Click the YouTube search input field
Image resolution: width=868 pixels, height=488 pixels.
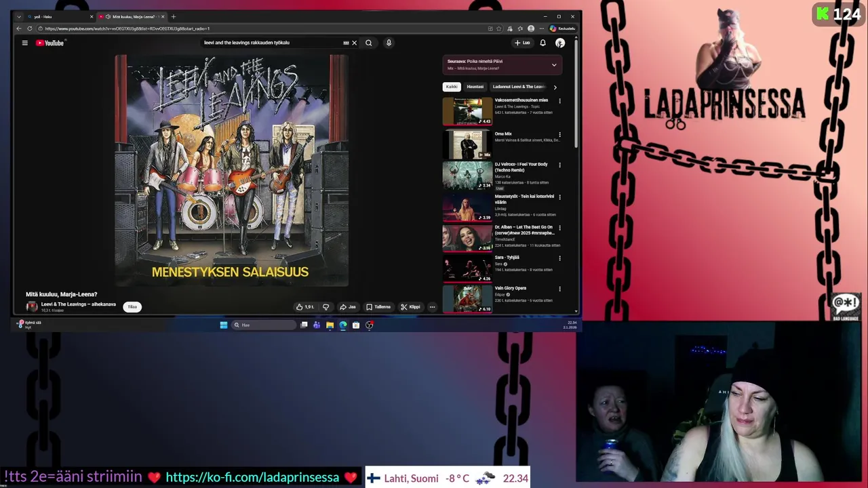click(x=271, y=43)
